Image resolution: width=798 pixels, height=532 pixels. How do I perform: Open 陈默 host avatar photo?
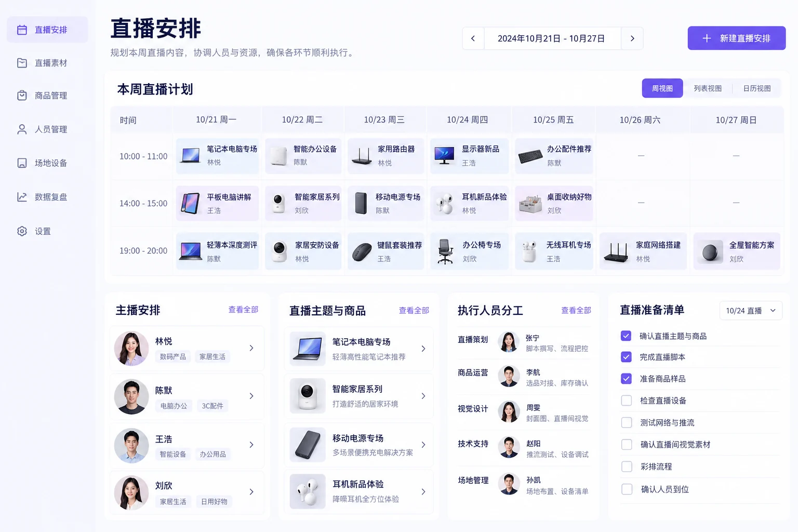(x=131, y=397)
